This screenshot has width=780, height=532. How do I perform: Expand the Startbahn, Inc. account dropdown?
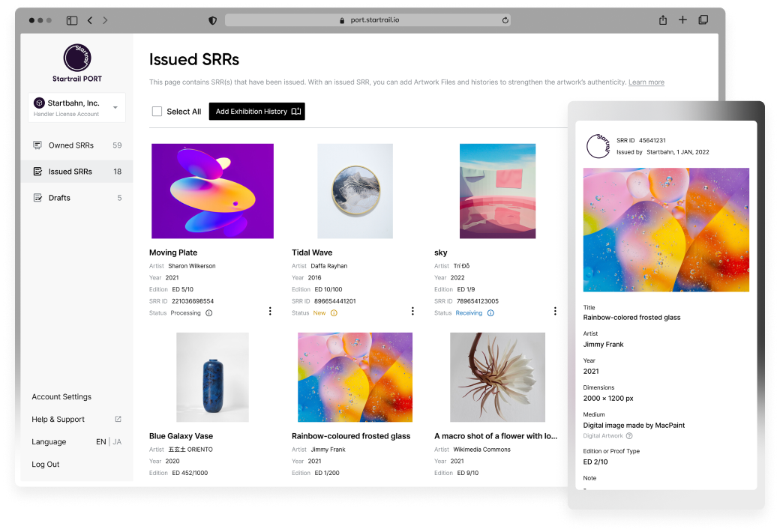(x=115, y=107)
